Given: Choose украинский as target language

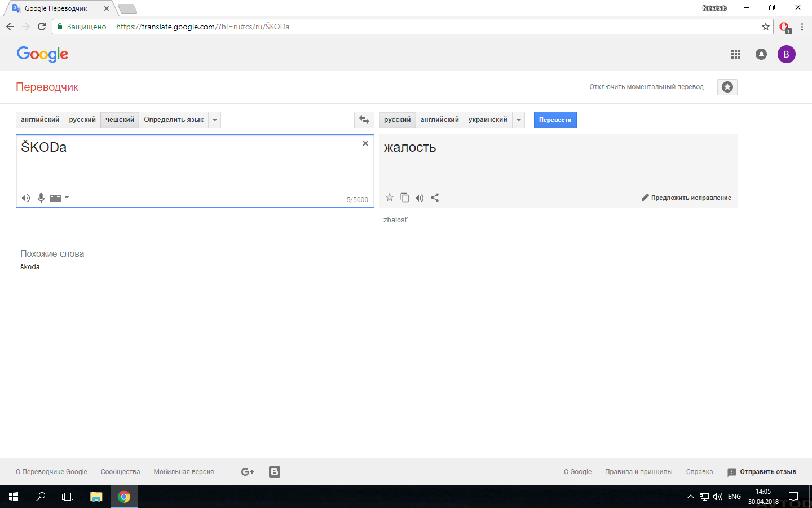Looking at the screenshot, I should (x=488, y=120).
